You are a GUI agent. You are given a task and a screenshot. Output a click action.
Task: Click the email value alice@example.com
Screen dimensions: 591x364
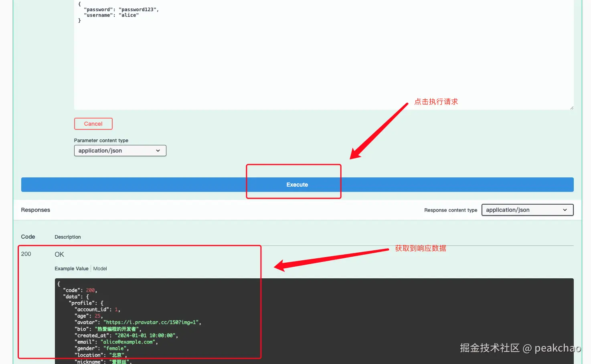129,342
